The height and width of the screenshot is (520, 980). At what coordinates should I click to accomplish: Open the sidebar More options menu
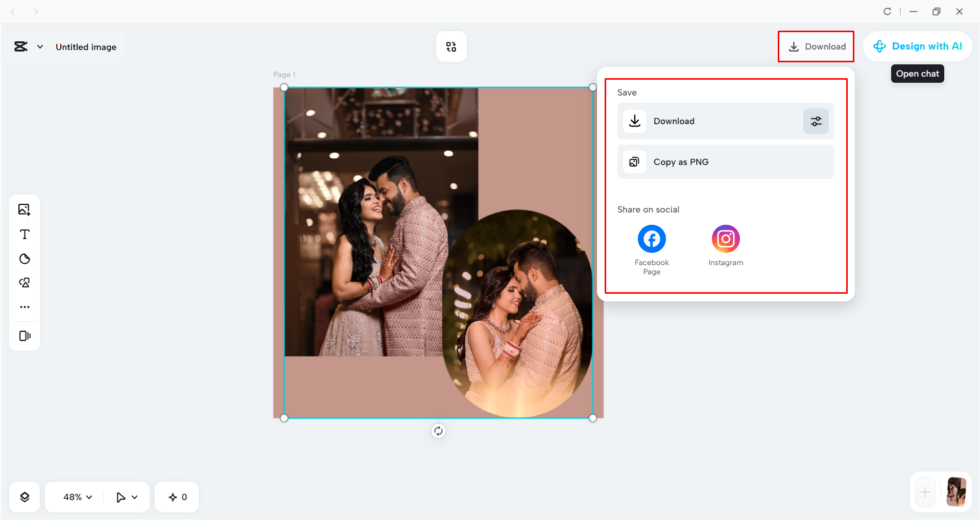24,306
